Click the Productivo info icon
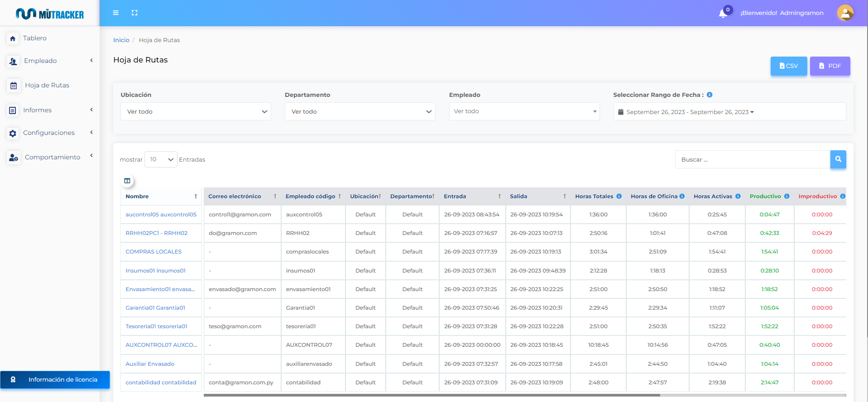 [x=787, y=196]
